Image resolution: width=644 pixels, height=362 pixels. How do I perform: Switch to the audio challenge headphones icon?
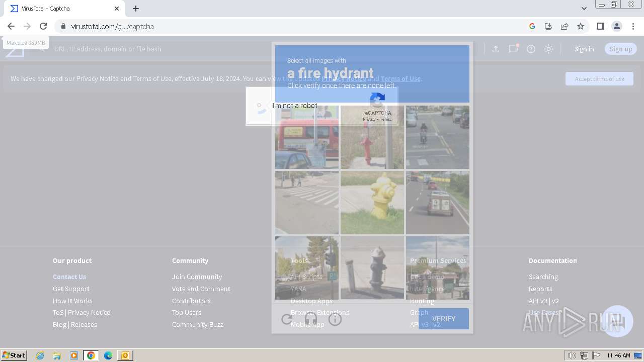pos(311,319)
